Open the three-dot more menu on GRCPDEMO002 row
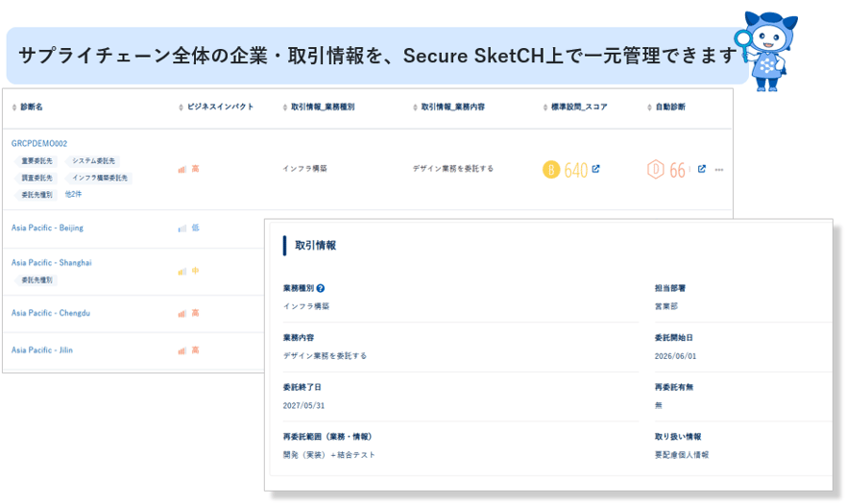Viewport: 846px width, 504px height. coord(719,169)
